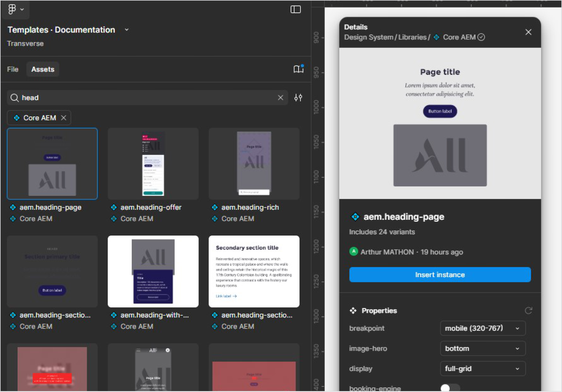The image size is (562, 392).
Task: Clear the head search query
Action: 280,97
